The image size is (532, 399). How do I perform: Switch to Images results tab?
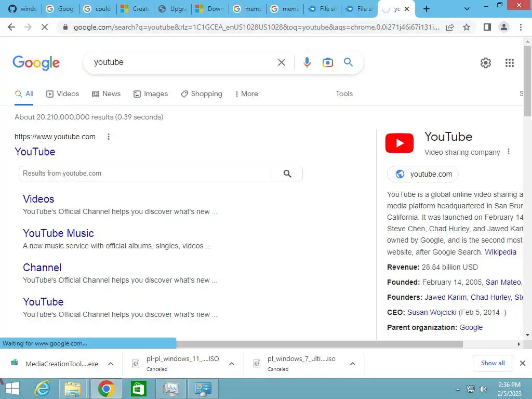click(x=151, y=94)
